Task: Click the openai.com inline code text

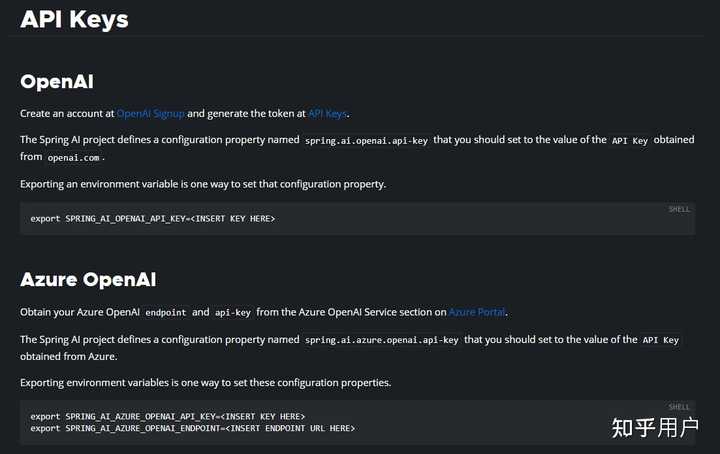Action: pos(75,158)
